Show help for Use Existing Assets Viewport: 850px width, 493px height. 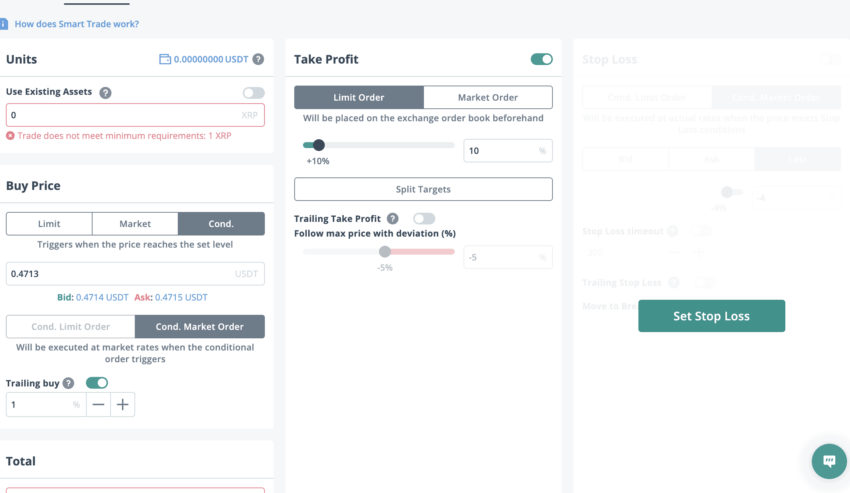coord(105,93)
